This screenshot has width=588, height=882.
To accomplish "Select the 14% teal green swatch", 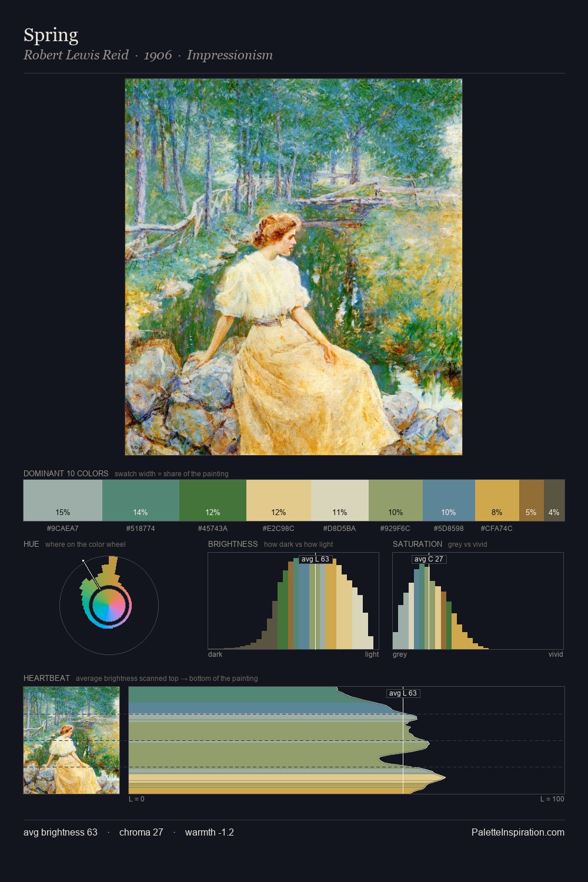I will click(141, 500).
